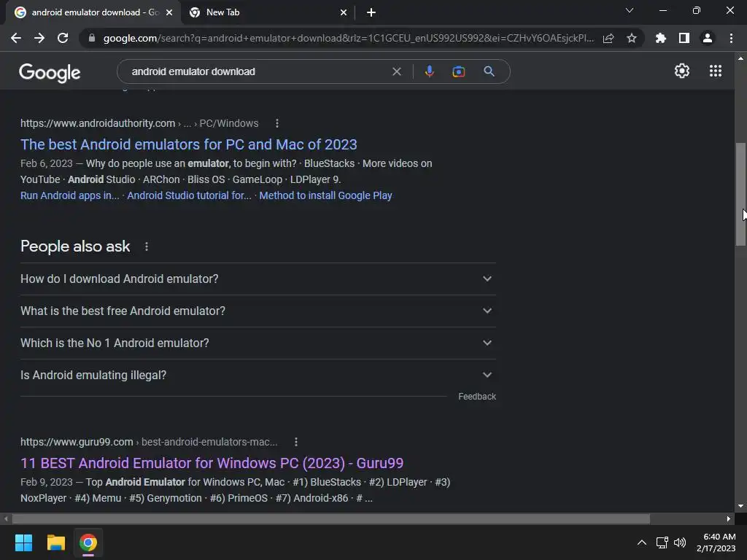Image resolution: width=747 pixels, height=560 pixels.
Task: Click the horizontal scrollbar thumb
Action: 331,518
